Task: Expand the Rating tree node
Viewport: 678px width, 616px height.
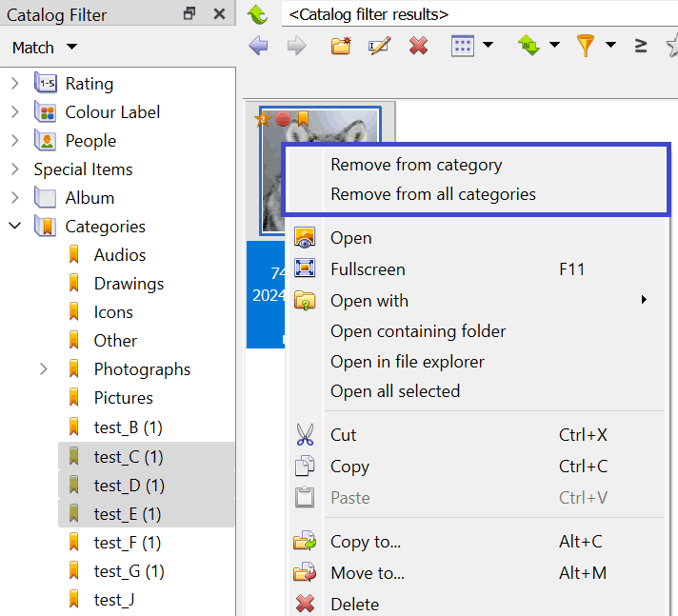Action: pyautogui.click(x=15, y=84)
